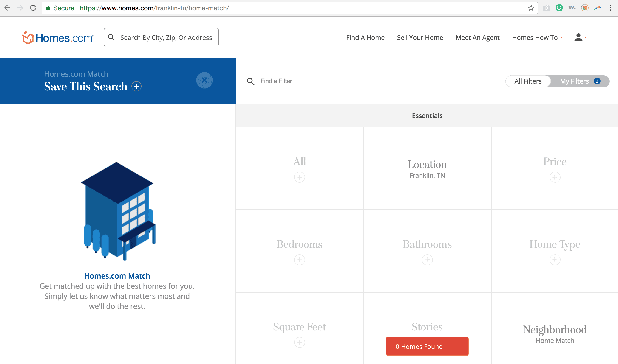Viewport: 618px width, 364px height.
Task: Open the Location Franklin, TN filter tile
Action: [x=427, y=168]
